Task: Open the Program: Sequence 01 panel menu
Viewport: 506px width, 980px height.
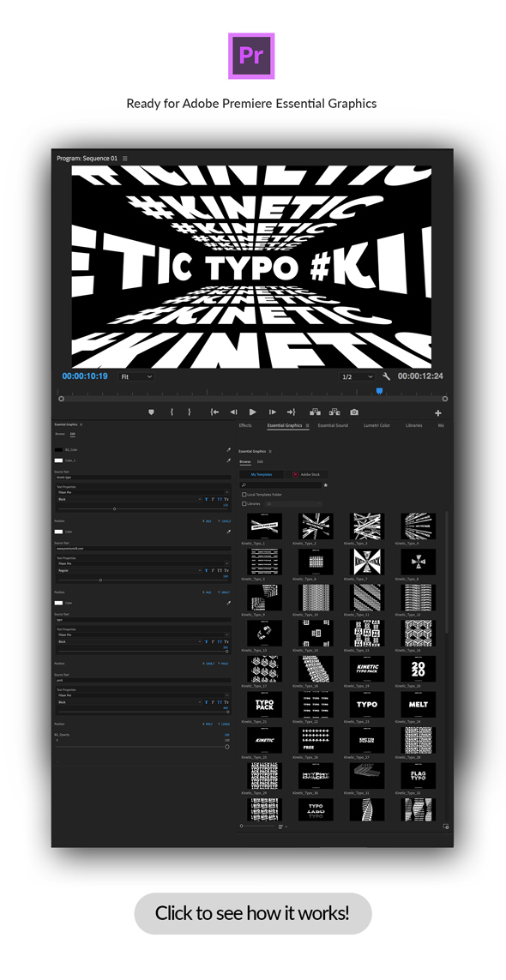Action: click(124, 159)
